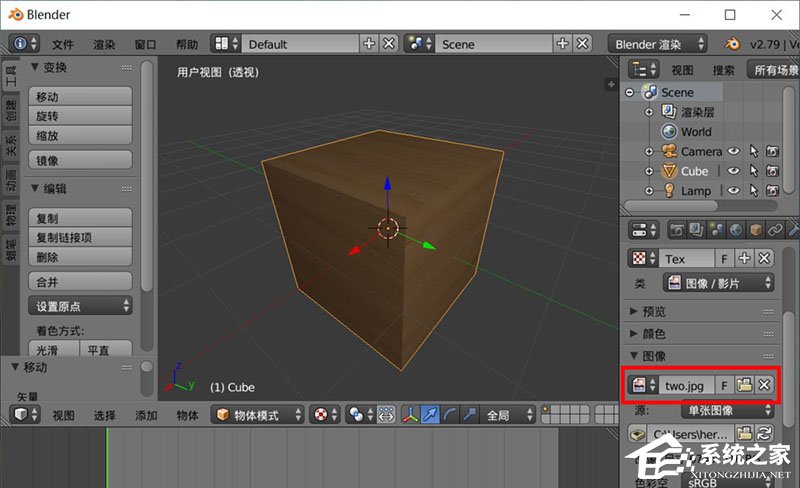
Task: Click the 旋转 button
Action: tap(81, 116)
